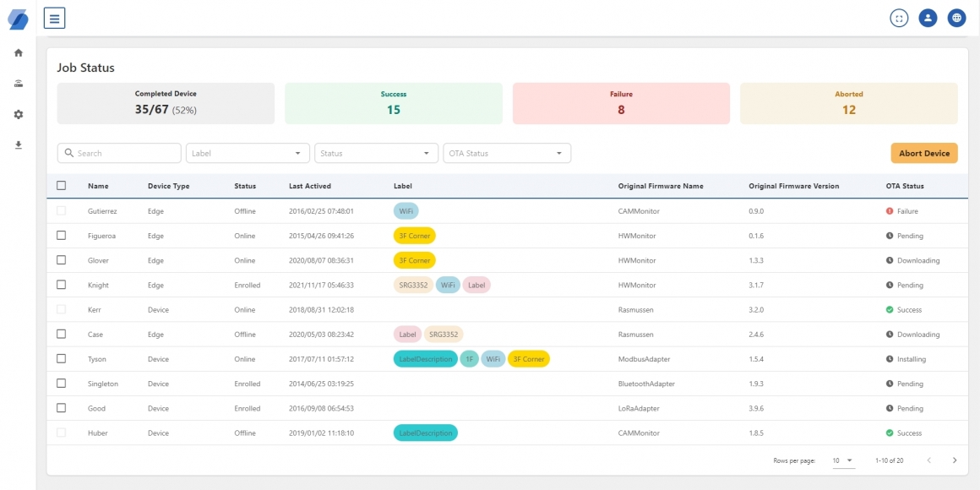Open the Home page from sidebar
Image resolution: width=980 pixels, height=490 pixels.
18,53
